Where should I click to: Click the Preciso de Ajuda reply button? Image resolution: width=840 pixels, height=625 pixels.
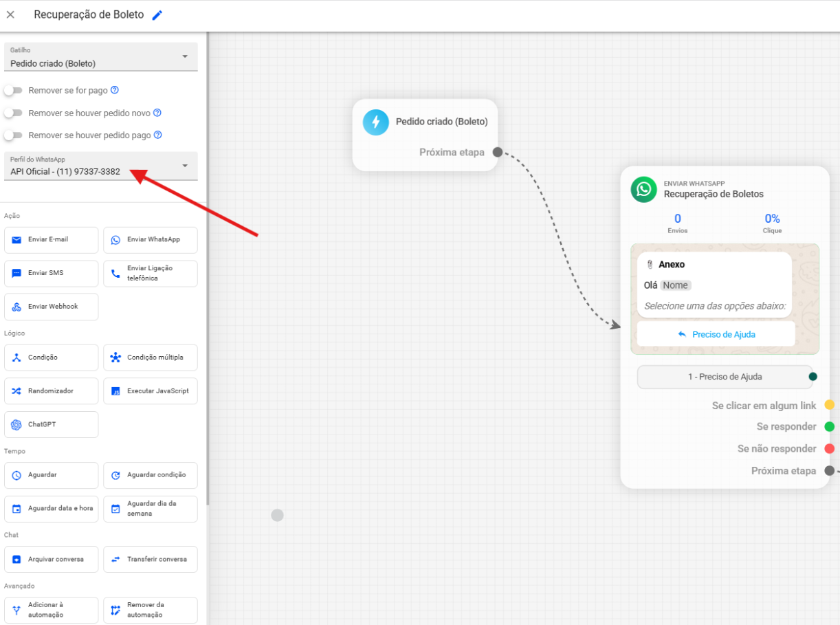[716, 334]
